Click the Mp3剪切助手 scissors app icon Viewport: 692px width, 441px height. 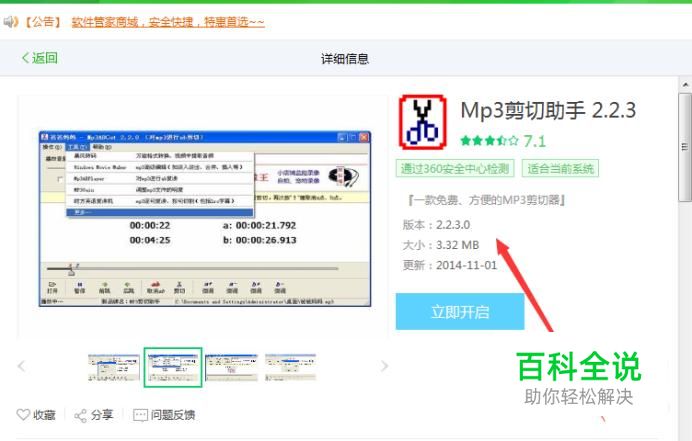pyautogui.click(x=422, y=122)
